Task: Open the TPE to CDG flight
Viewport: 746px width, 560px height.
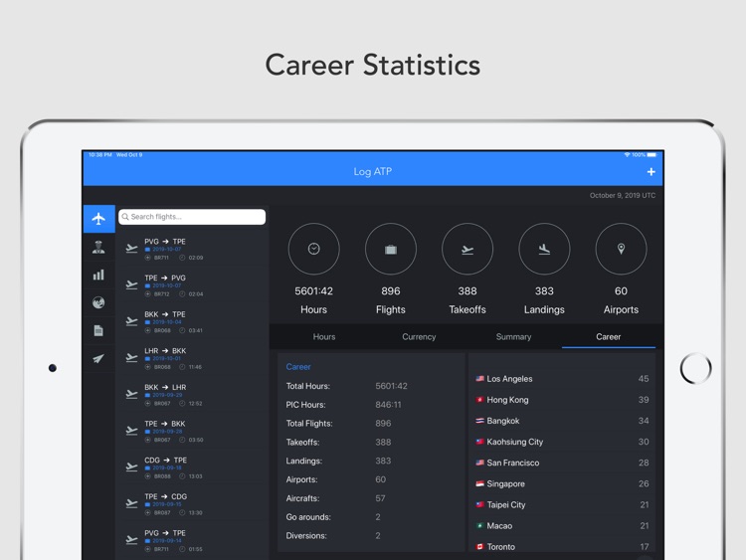Action: point(193,504)
